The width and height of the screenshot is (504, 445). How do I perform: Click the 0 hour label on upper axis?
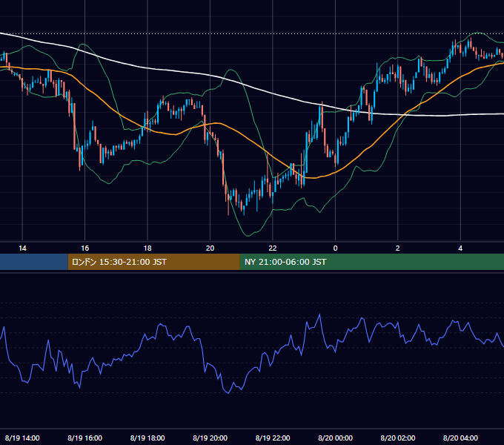tap(335, 248)
